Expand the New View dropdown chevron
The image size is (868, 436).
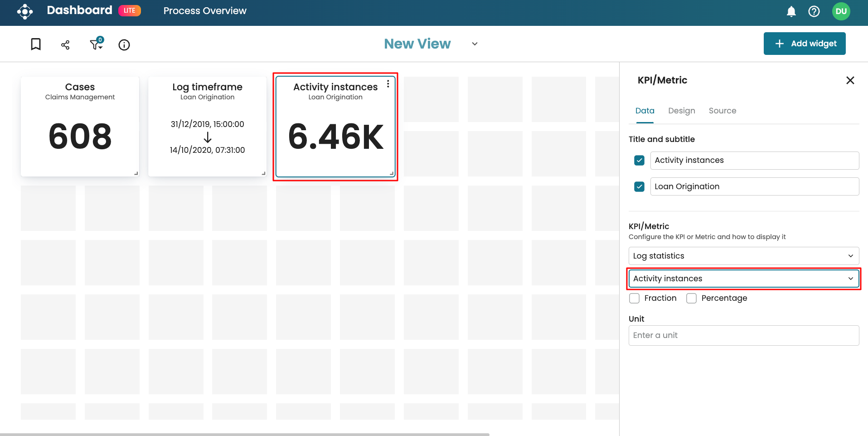pos(475,44)
